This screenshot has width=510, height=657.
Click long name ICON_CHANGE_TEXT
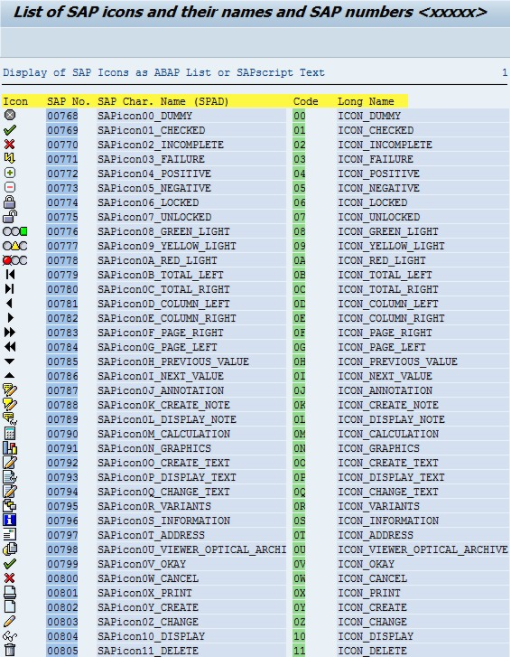(388, 491)
